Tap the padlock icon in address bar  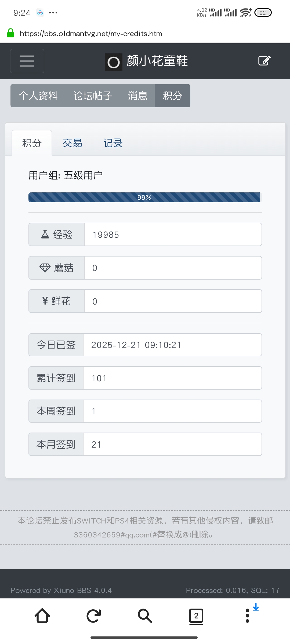(10, 33)
